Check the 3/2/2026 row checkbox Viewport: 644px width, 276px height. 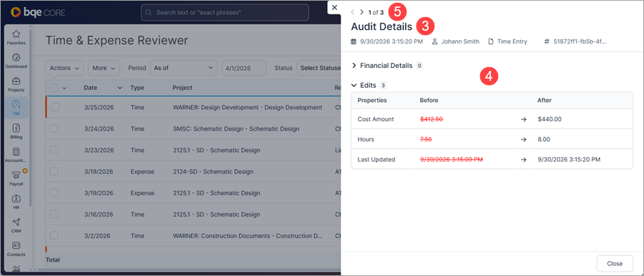click(x=54, y=235)
